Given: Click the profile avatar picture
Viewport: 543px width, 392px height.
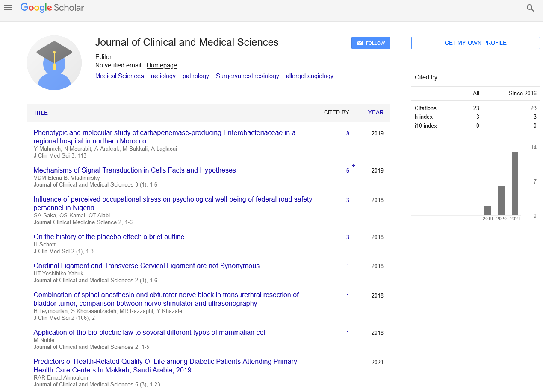Looking at the screenshot, I should [54, 63].
